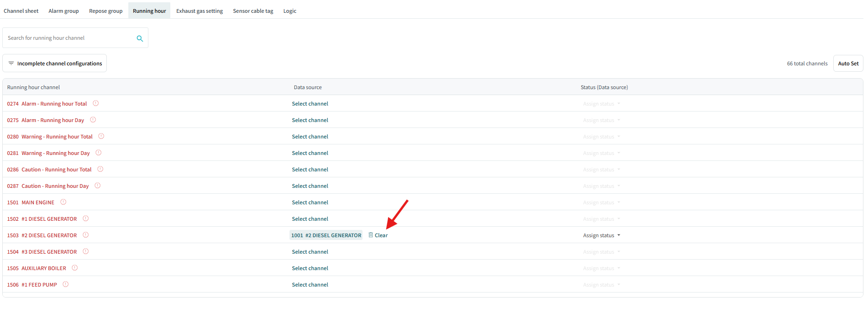Select channel for 1505 AUXILIARY BOILER
868x330 pixels.
pos(310,268)
